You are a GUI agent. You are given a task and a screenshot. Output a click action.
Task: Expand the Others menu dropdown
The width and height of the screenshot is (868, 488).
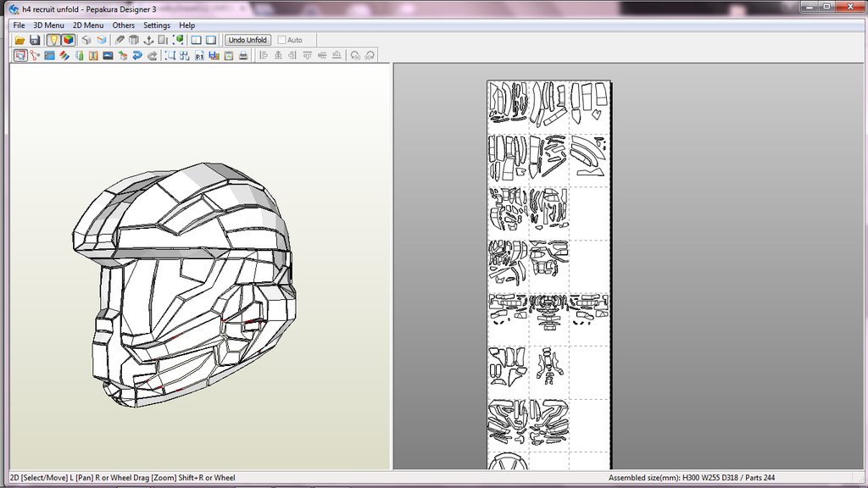coord(124,25)
